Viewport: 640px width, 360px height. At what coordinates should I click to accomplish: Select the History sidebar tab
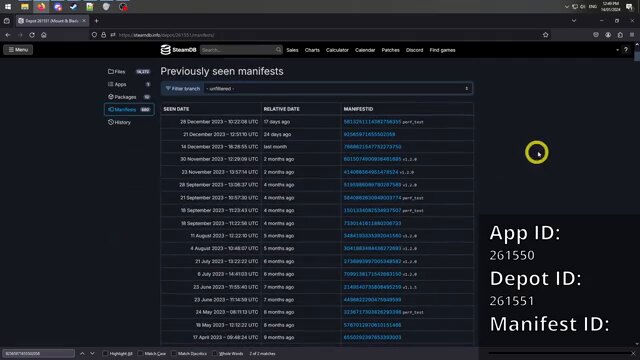(x=129, y=122)
